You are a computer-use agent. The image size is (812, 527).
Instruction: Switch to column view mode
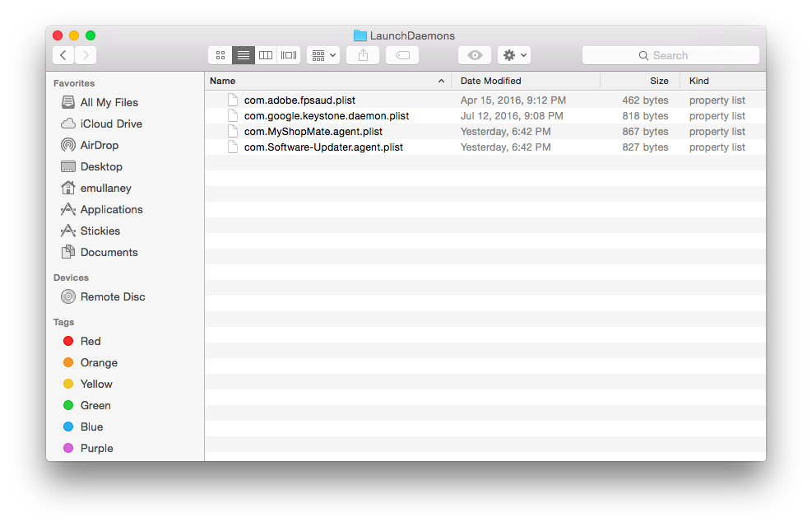pyautogui.click(x=266, y=55)
